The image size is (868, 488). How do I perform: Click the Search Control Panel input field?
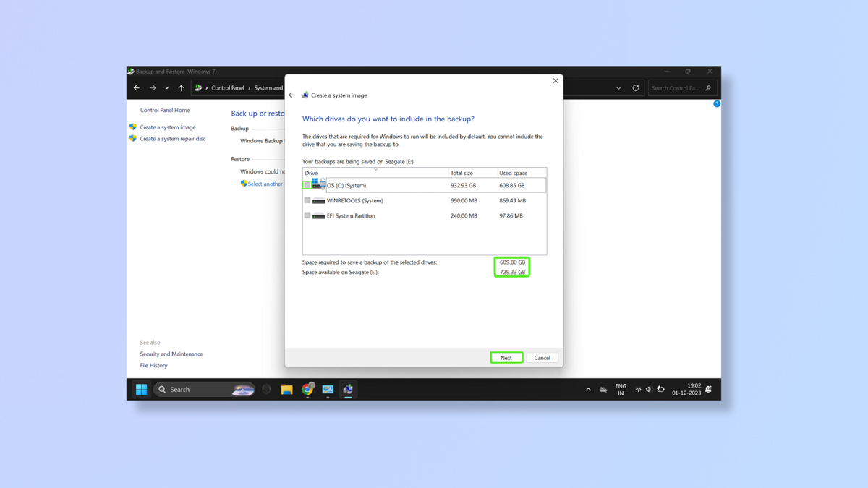tap(678, 87)
